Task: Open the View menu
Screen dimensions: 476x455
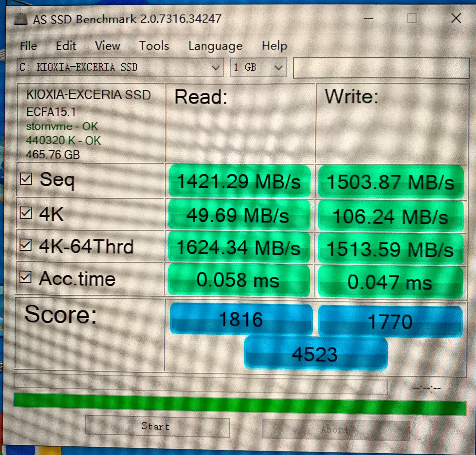Action: (x=107, y=46)
